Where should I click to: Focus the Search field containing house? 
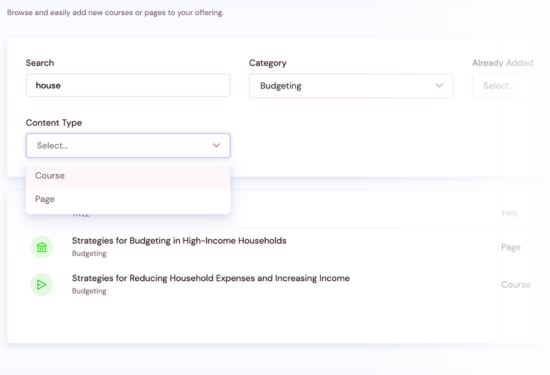pos(128,85)
